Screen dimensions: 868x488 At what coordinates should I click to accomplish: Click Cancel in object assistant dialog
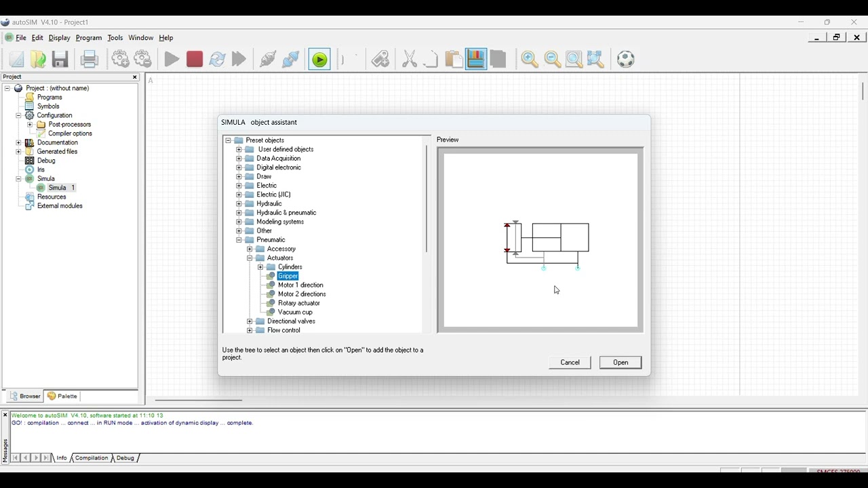570,363
